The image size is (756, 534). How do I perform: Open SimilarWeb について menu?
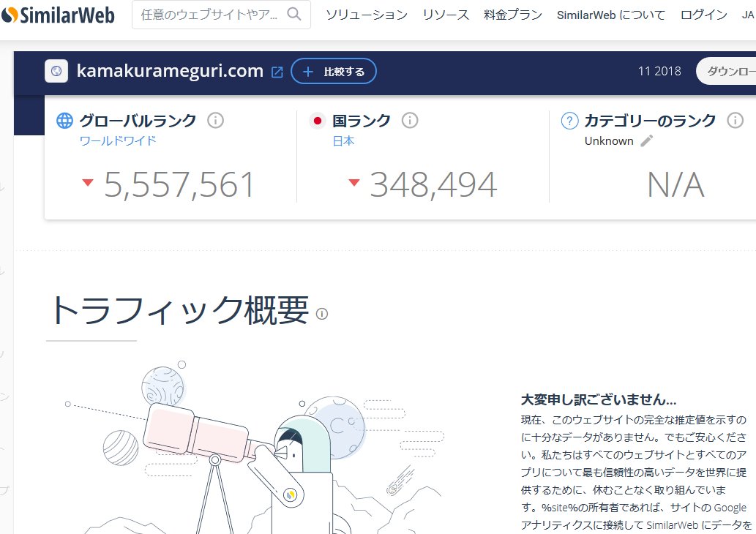(x=611, y=15)
